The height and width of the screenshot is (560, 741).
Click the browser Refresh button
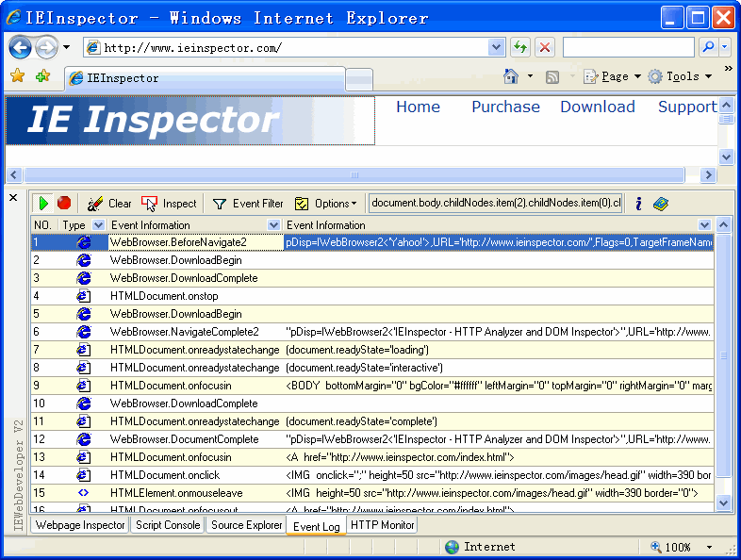pyautogui.click(x=520, y=47)
